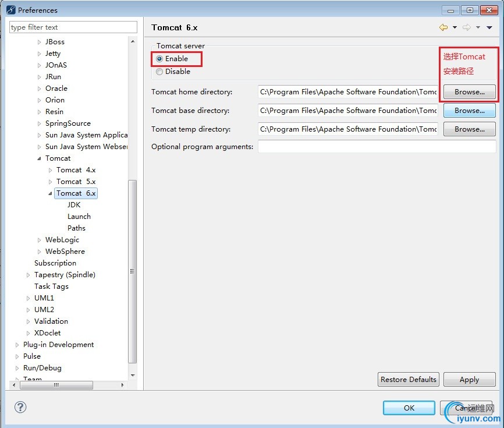The width and height of the screenshot is (504, 428).
Task: Expand the Tomcat 5.x node
Action: pyautogui.click(x=50, y=182)
